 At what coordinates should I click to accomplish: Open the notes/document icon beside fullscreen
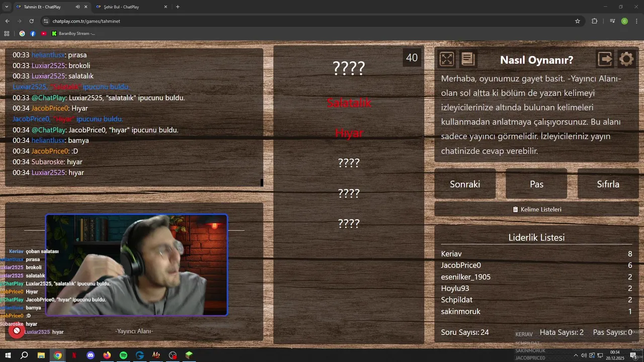[468, 59]
